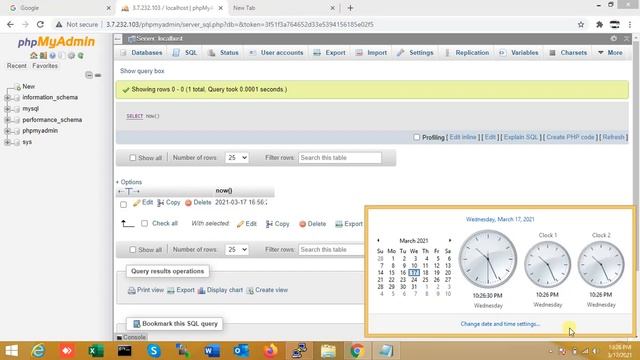640x360 pixels.
Task: Go back in browser history
Action: 10,24
